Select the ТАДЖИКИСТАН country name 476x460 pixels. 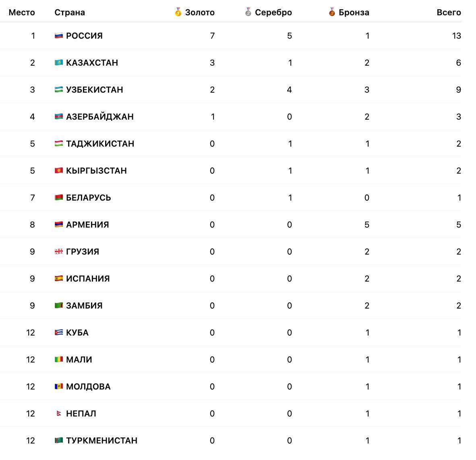(x=100, y=144)
